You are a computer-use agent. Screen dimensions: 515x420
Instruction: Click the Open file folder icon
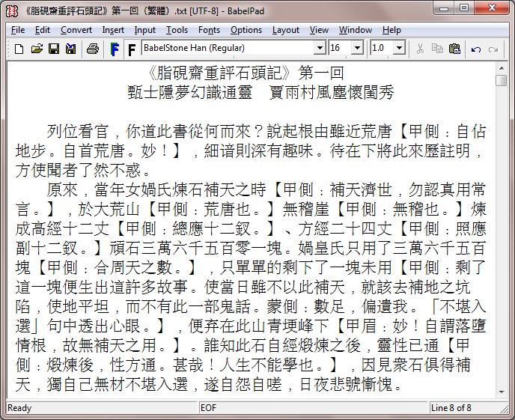[x=36, y=49]
